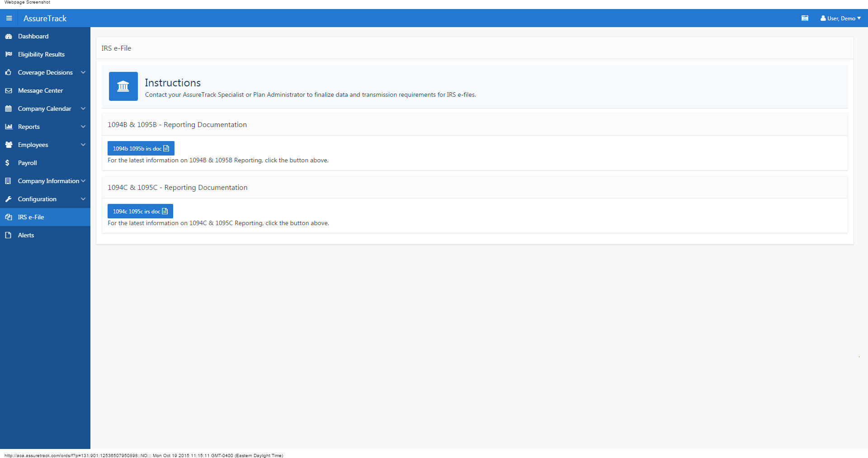Open Reports menu label
868x458 pixels.
pyautogui.click(x=29, y=127)
